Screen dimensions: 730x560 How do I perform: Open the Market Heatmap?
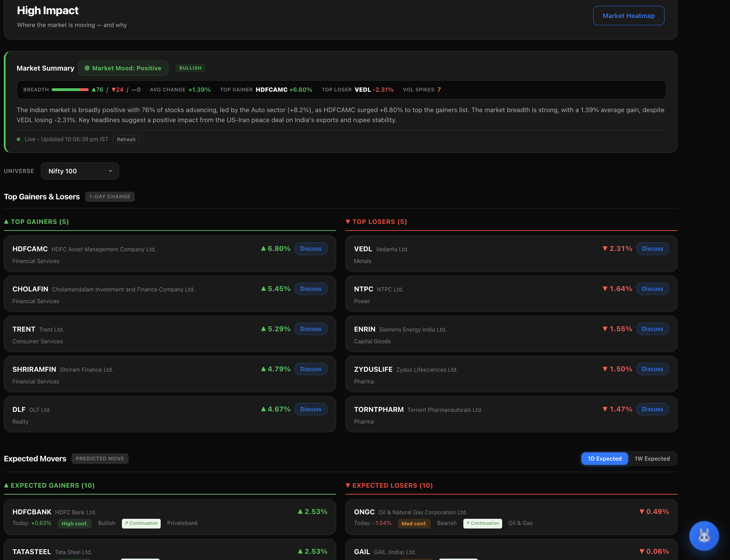tap(629, 16)
